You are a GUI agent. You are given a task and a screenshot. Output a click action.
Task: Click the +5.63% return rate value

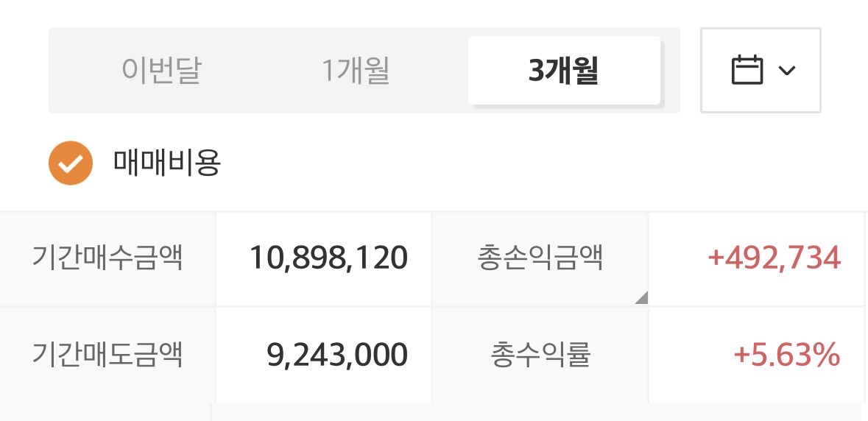point(786,355)
